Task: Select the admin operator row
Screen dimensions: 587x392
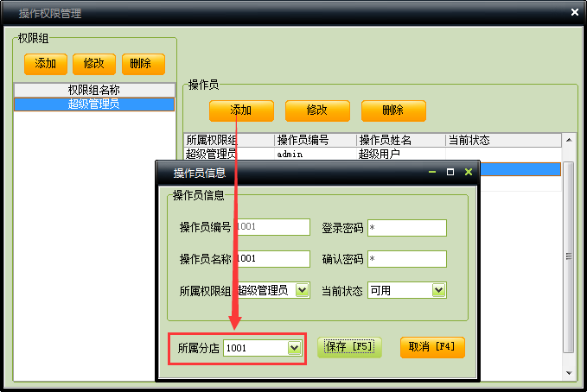Action: tap(294, 154)
